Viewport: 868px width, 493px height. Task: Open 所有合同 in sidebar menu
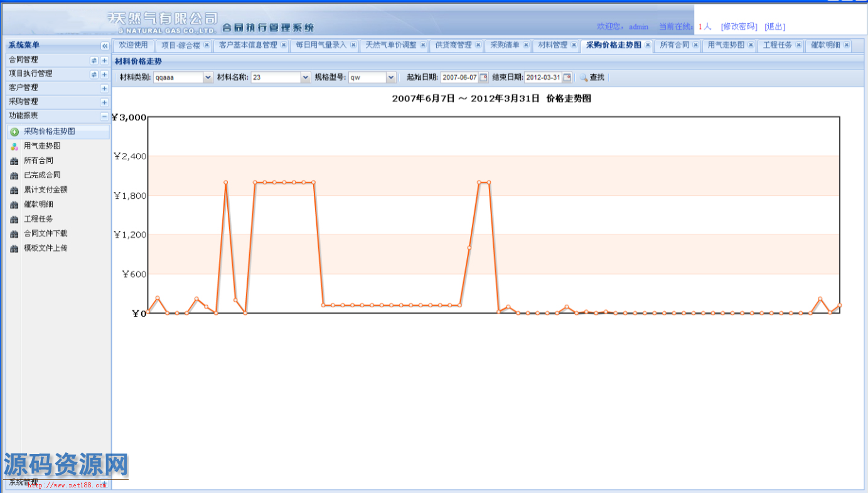point(58,161)
